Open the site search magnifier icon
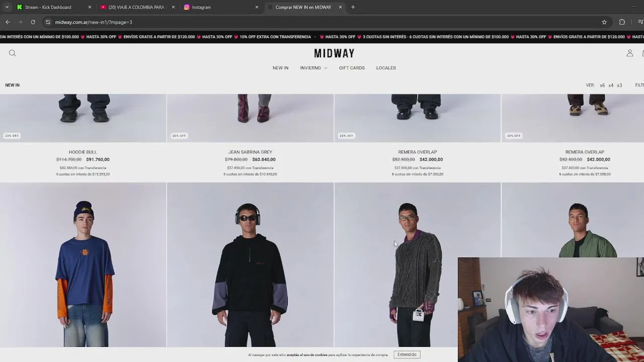This screenshot has height=362, width=644. 12,53
